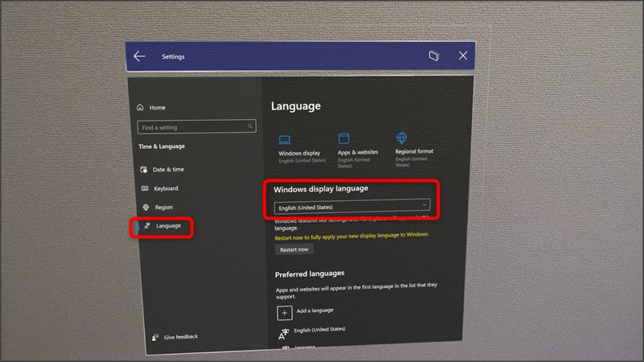Click the back arrow in Settings title bar

tap(139, 56)
